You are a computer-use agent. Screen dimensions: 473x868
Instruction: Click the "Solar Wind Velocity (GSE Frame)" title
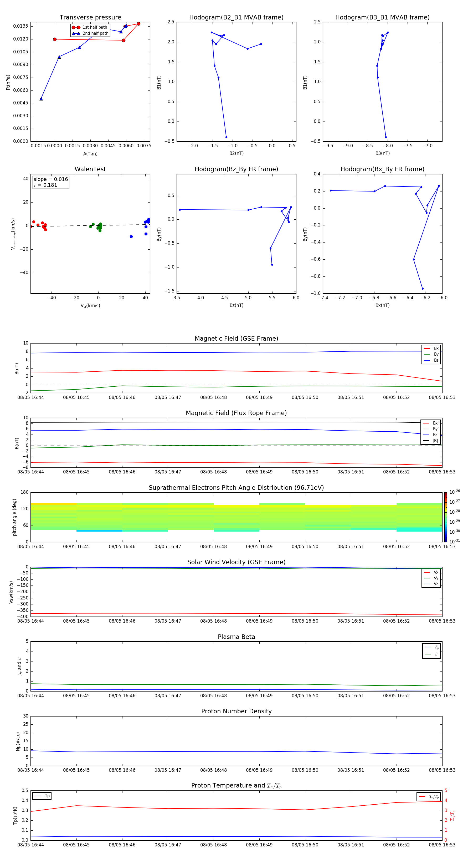pos(236,562)
